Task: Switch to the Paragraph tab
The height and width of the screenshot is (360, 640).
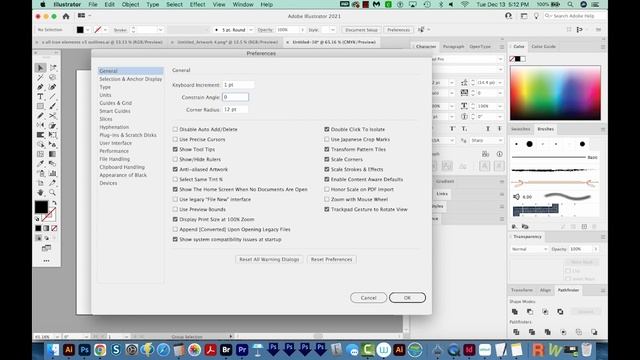Action: [453, 47]
